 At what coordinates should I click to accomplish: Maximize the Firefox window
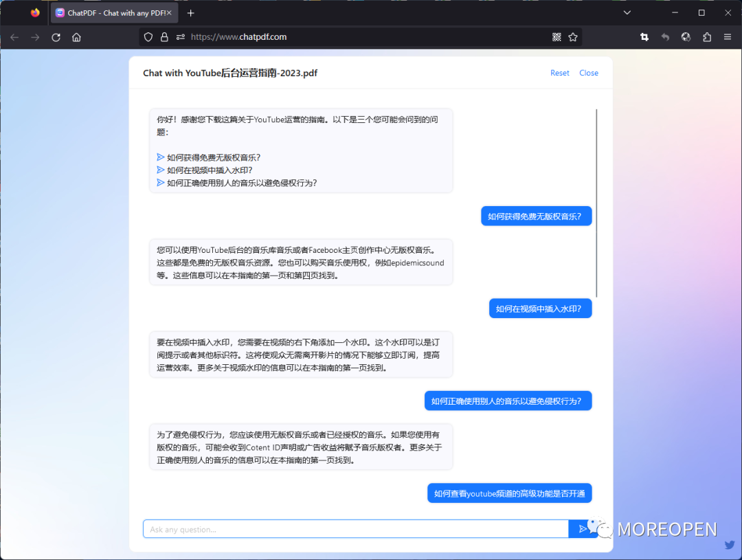click(701, 13)
